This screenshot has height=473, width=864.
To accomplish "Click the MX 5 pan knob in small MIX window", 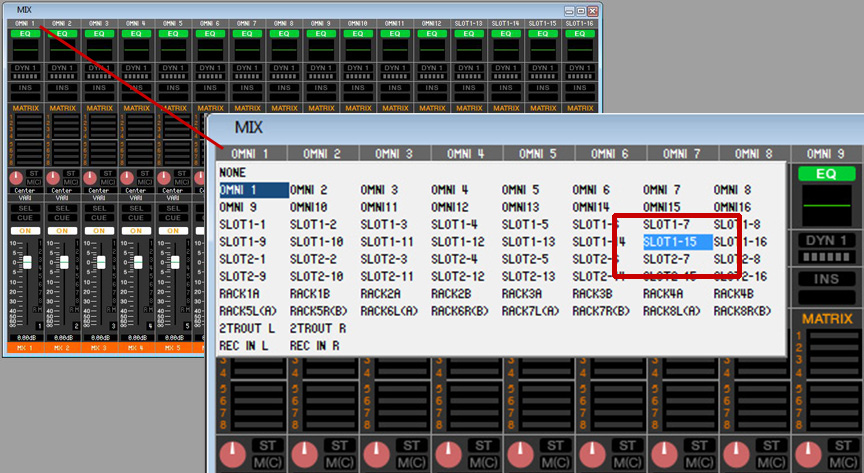I will tap(164, 178).
